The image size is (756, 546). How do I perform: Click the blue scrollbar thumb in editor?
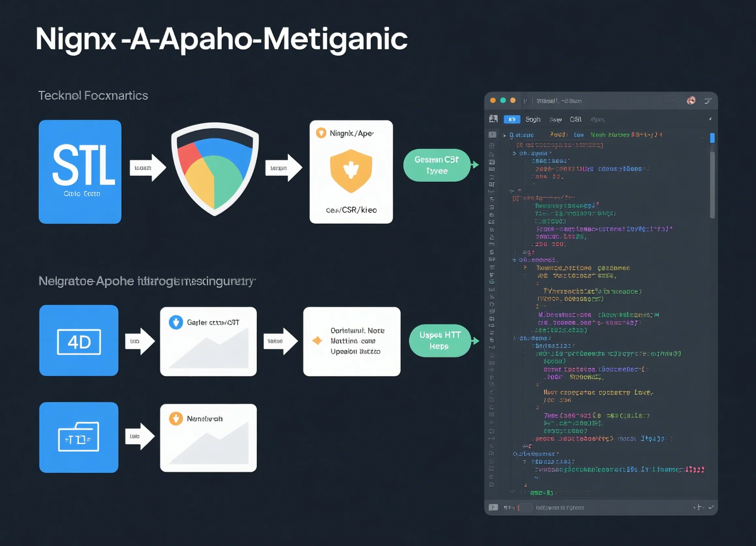point(712,138)
